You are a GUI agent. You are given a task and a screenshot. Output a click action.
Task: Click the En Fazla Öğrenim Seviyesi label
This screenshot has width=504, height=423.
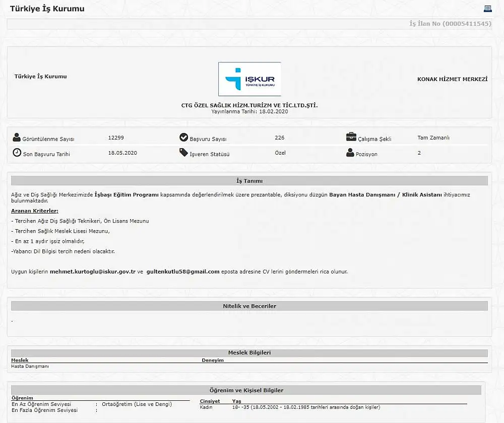click(x=45, y=410)
